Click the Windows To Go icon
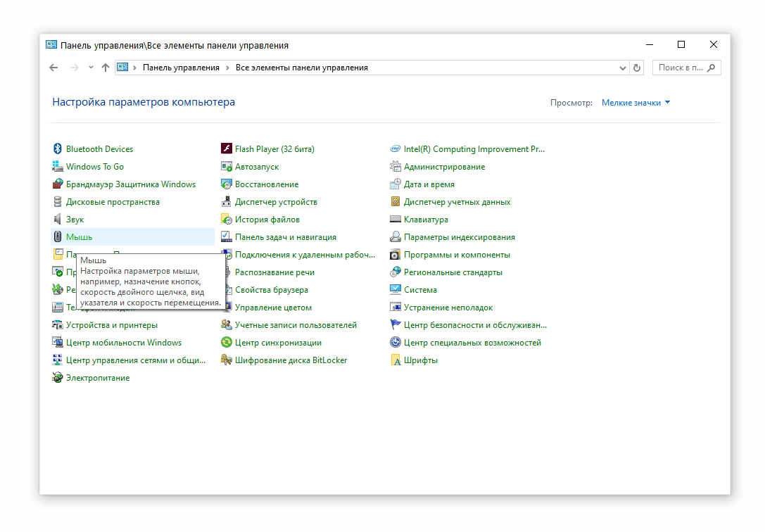 pos(58,166)
